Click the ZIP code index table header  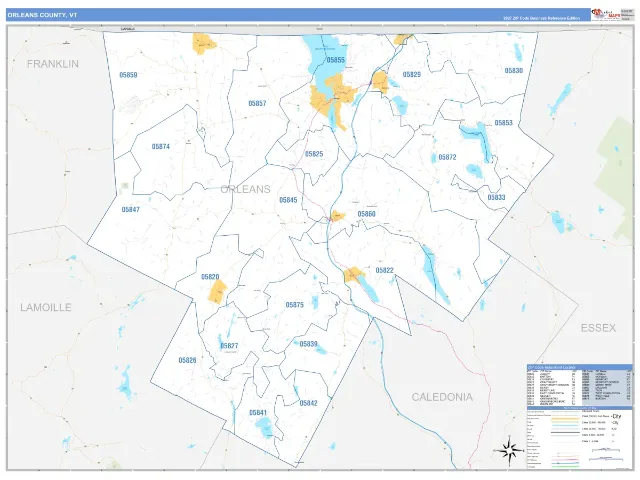tap(579, 367)
